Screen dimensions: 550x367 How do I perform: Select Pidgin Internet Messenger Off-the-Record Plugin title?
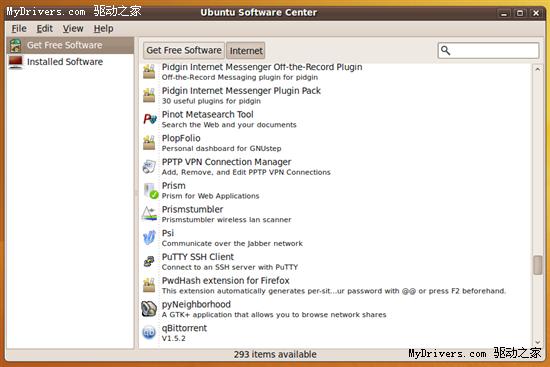[262, 67]
